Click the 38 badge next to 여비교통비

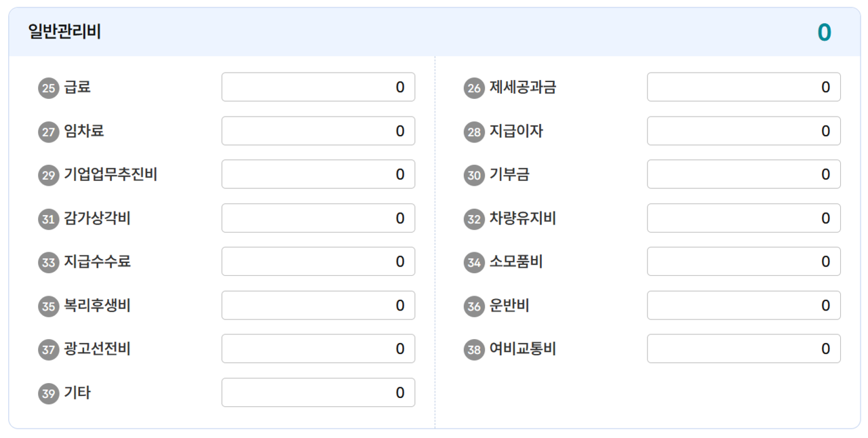[475, 350]
